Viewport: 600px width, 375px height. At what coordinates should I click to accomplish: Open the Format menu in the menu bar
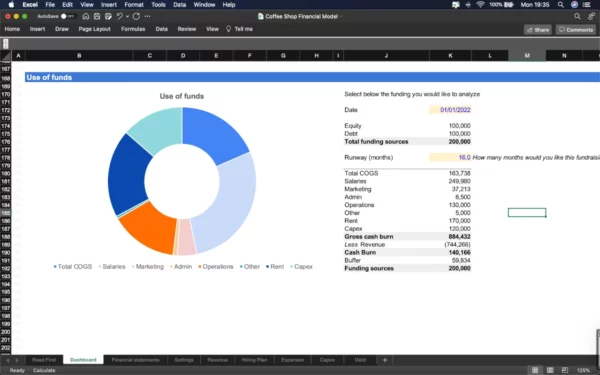coord(134,5)
